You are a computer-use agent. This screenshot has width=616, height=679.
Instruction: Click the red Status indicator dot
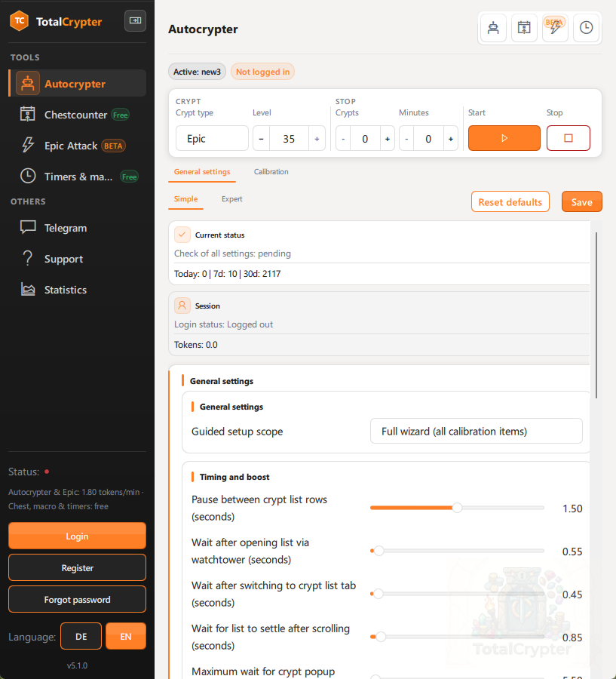(x=47, y=472)
